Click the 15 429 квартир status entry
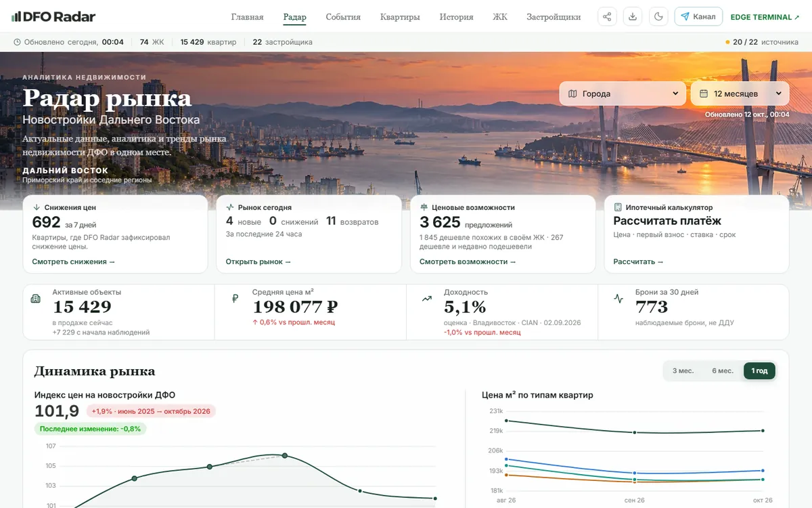 (x=208, y=42)
